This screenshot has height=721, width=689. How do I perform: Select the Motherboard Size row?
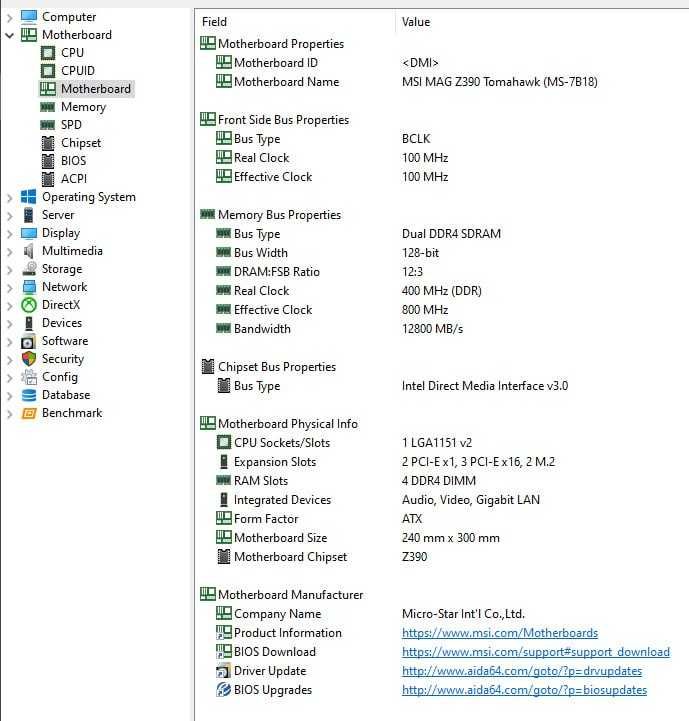281,538
